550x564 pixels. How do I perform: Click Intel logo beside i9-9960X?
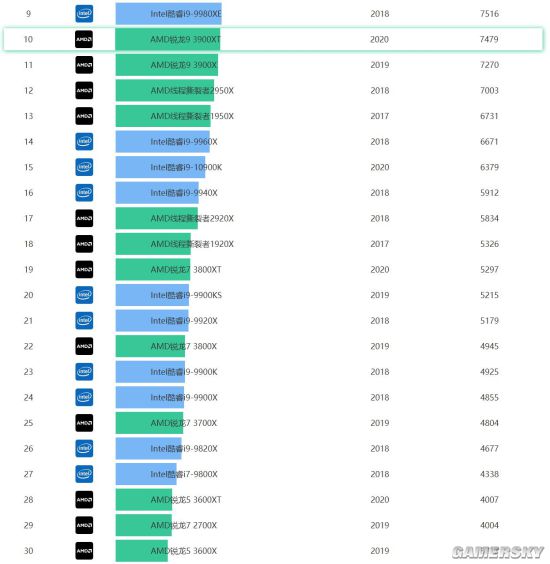tap(84, 141)
